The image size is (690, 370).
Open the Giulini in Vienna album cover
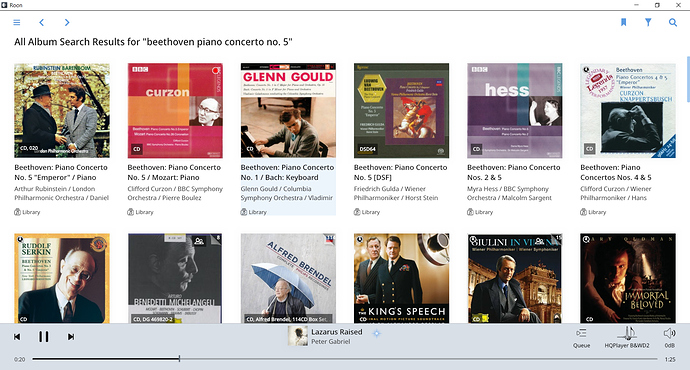coord(514,278)
